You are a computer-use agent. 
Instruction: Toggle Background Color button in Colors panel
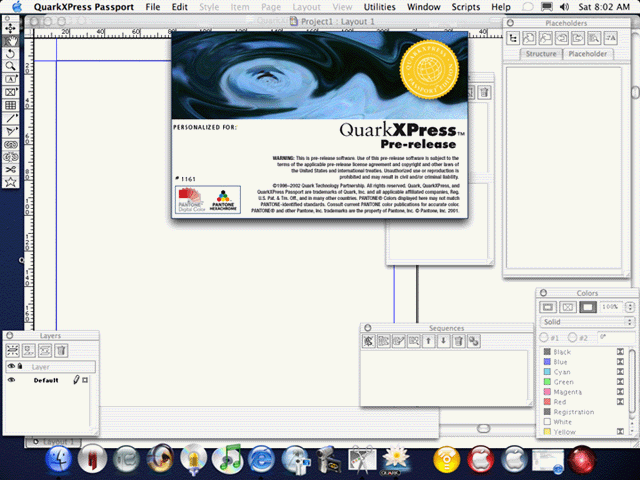[588, 307]
